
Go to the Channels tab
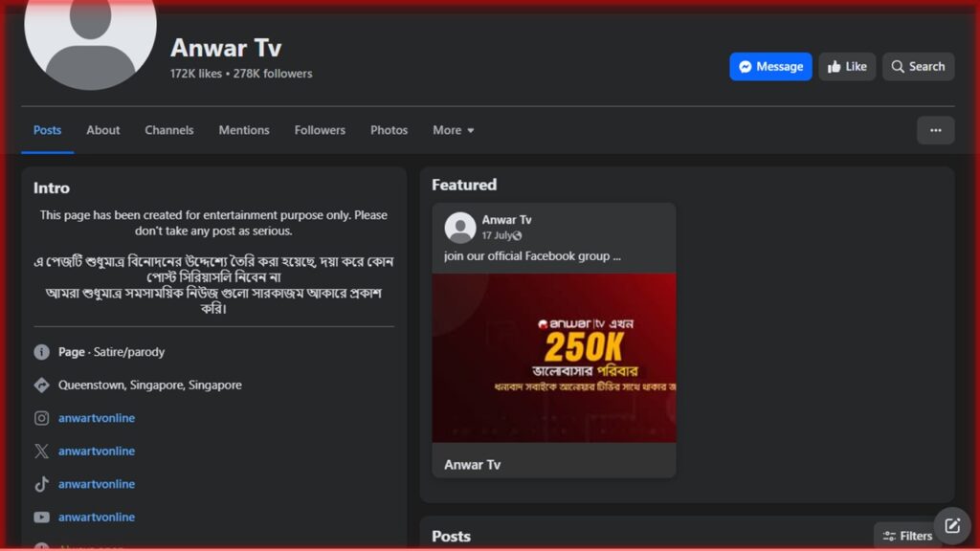click(x=169, y=130)
